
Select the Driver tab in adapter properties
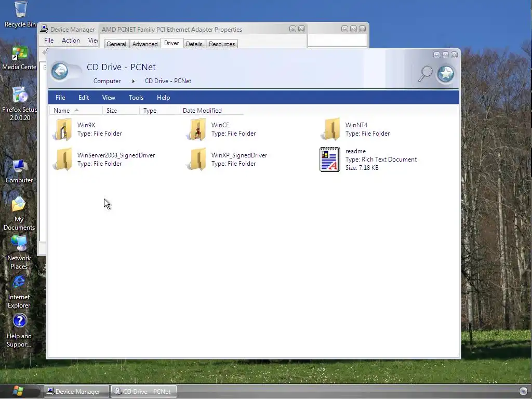pos(171,43)
